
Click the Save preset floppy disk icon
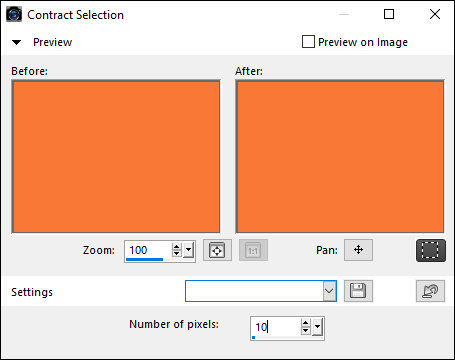[358, 291]
